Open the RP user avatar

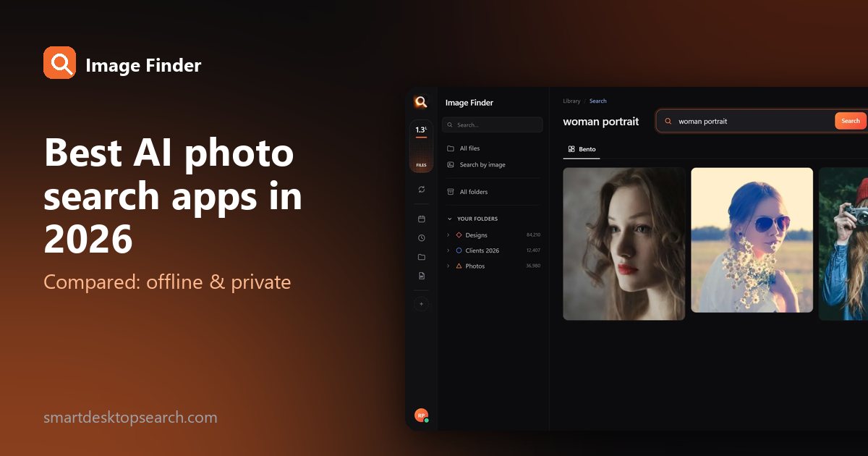pos(421,415)
